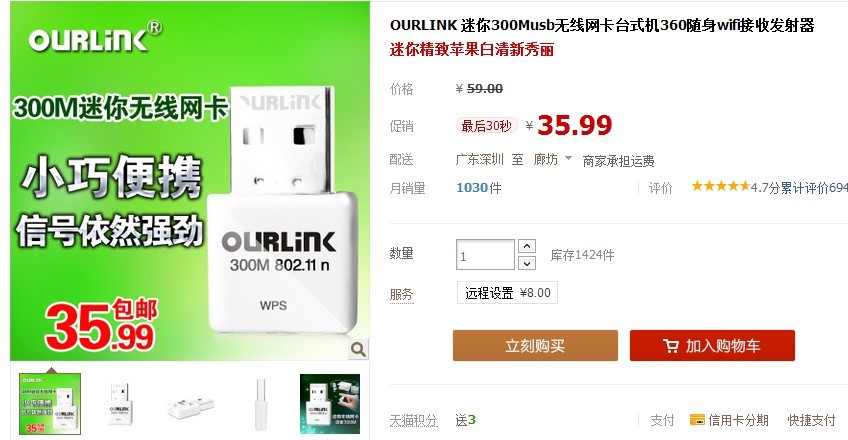The width and height of the screenshot is (848, 440).
Task: Click the 立刻购买 button
Action: coord(535,345)
